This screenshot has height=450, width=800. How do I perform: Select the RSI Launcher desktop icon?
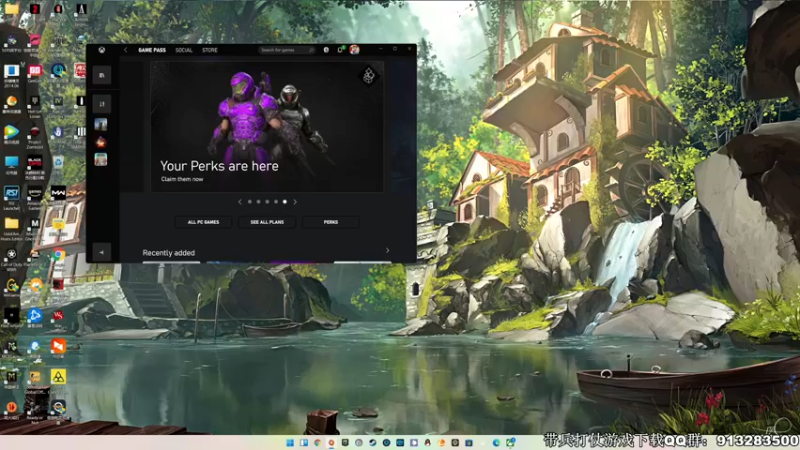coord(11,198)
